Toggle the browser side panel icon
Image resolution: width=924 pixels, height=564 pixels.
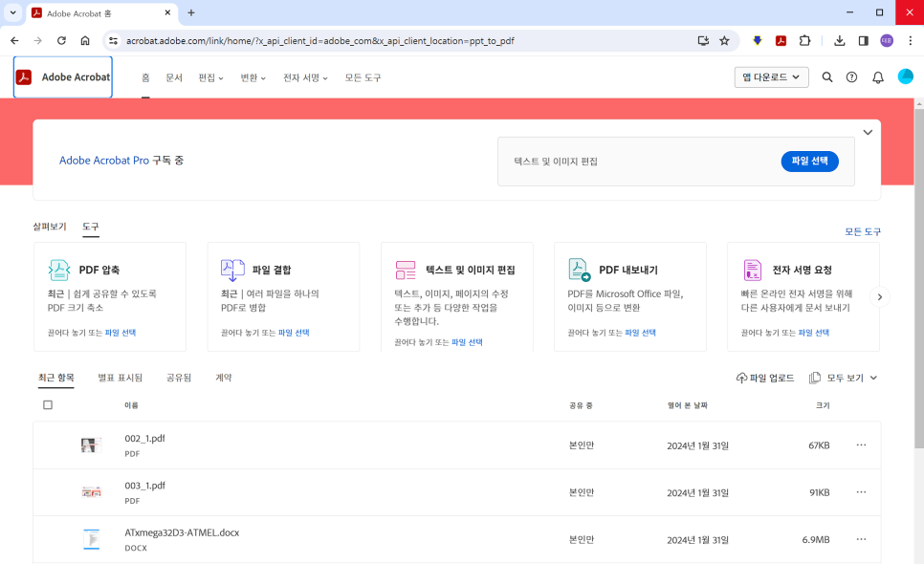click(x=864, y=40)
